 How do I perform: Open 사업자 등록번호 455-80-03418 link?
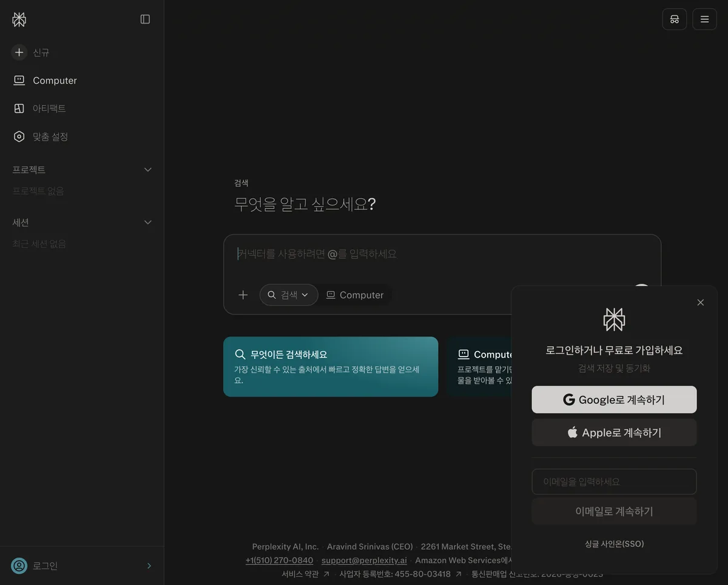point(400,574)
